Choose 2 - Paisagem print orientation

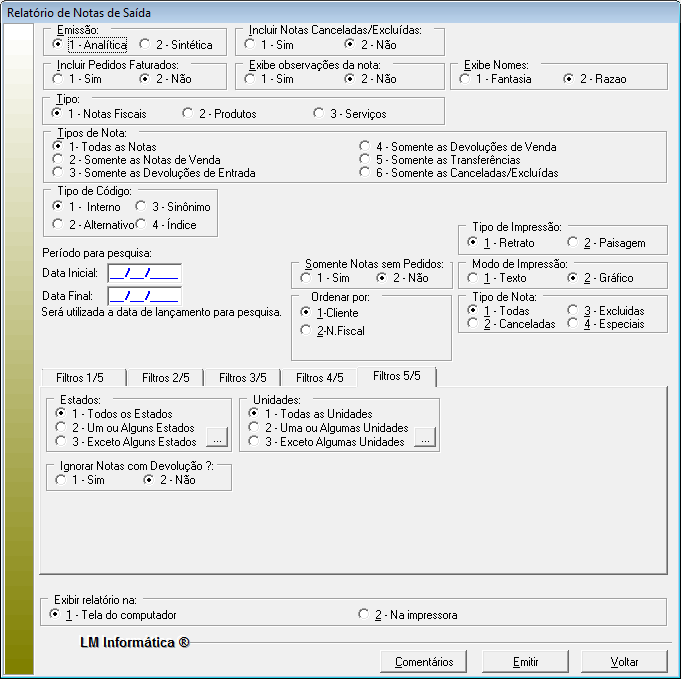point(572,243)
